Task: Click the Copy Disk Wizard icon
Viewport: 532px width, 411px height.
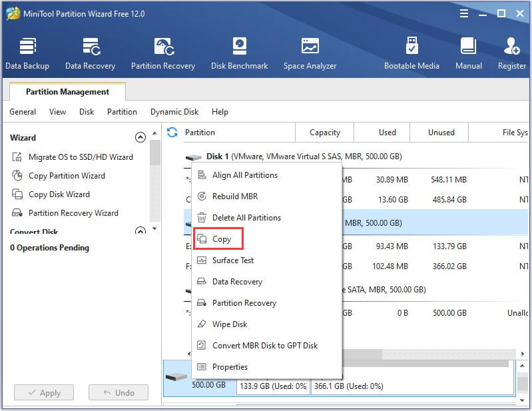Action: pos(17,194)
